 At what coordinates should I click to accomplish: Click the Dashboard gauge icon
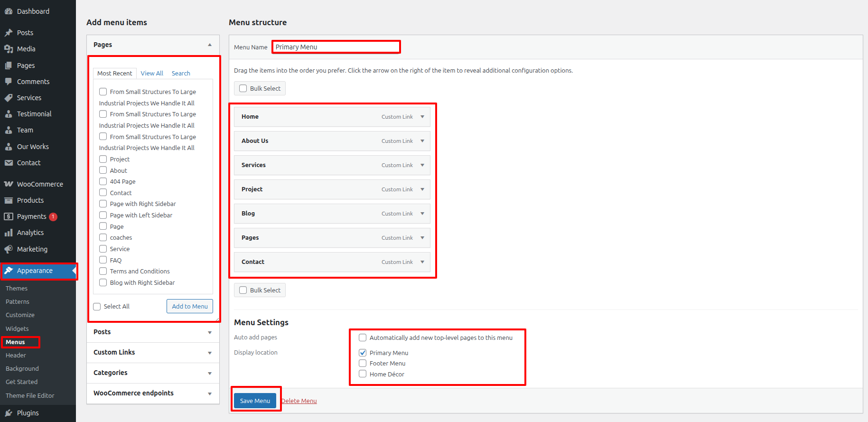[9, 11]
